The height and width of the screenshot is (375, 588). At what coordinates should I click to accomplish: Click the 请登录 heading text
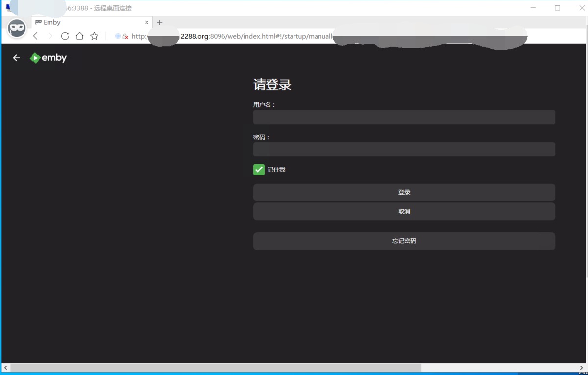[x=272, y=85]
